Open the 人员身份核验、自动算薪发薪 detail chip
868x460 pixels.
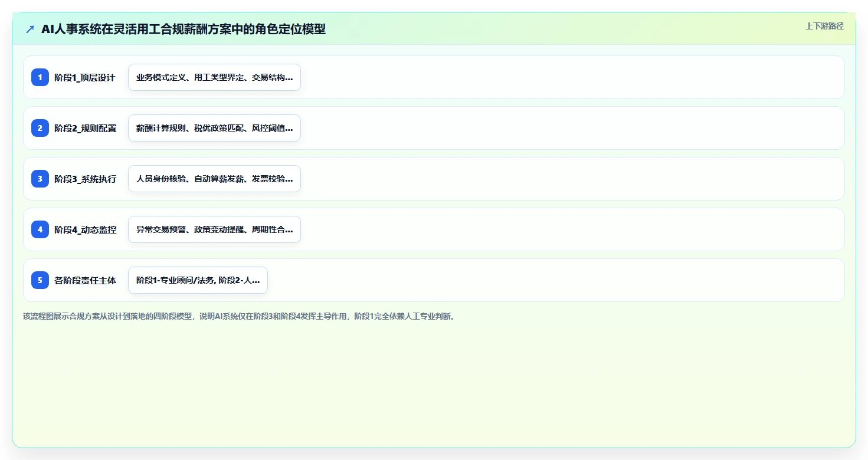click(214, 179)
